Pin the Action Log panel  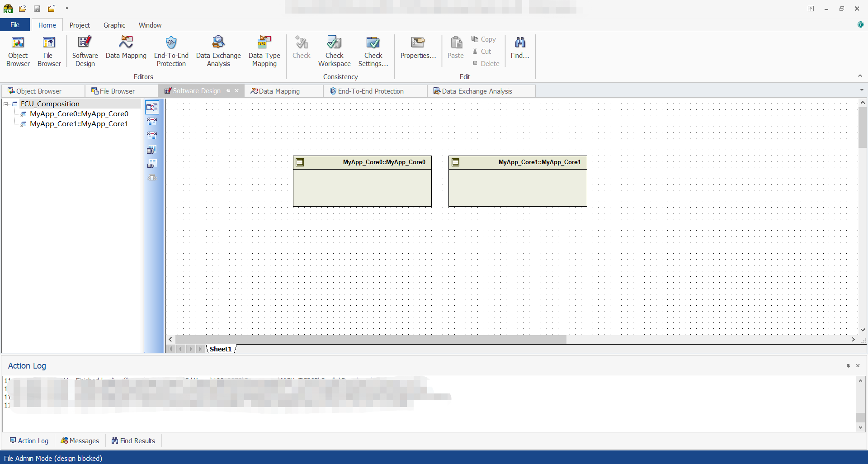coord(849,365)
